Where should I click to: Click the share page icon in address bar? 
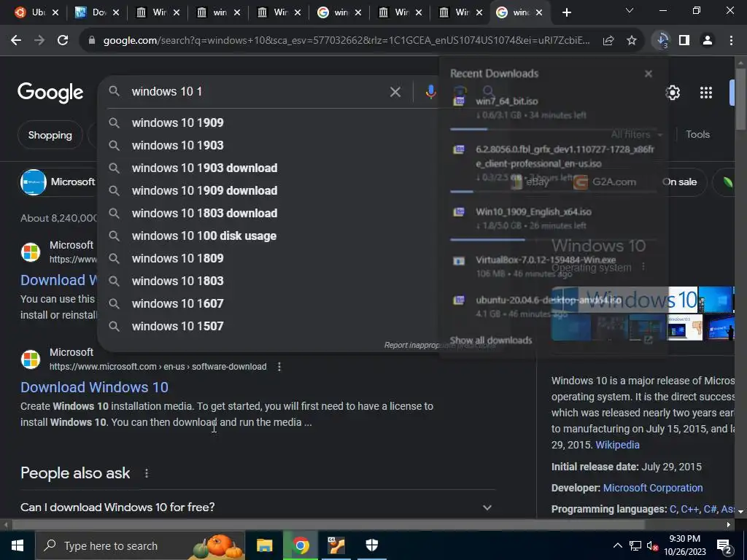click(x=608, y=41)
